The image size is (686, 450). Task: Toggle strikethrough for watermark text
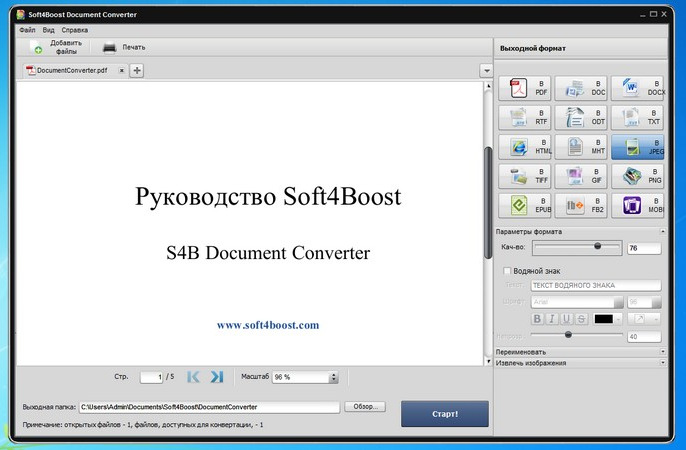click(581, 319)
